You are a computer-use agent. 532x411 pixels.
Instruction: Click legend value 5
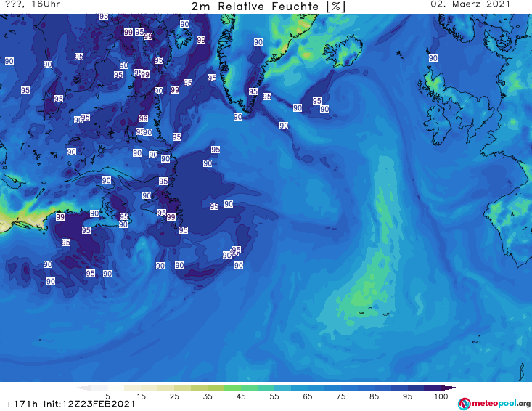pyautogui.click(x=107, y=396)
